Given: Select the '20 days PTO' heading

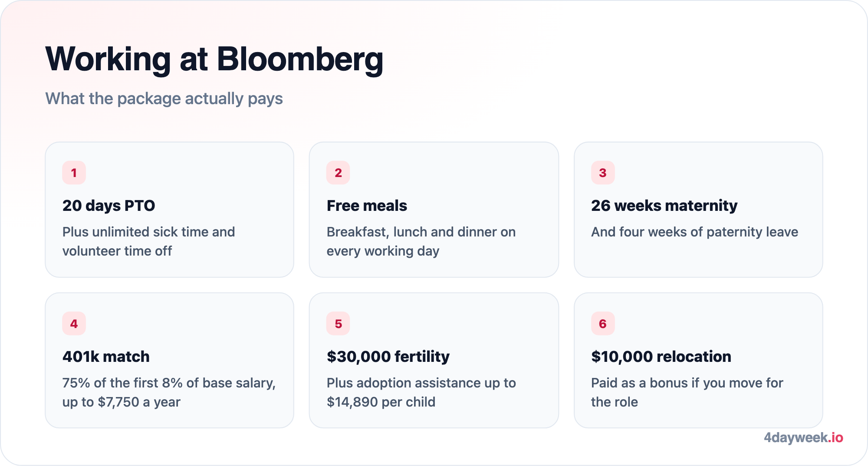Looking at the screenshot, I should [x=108, y=206].
